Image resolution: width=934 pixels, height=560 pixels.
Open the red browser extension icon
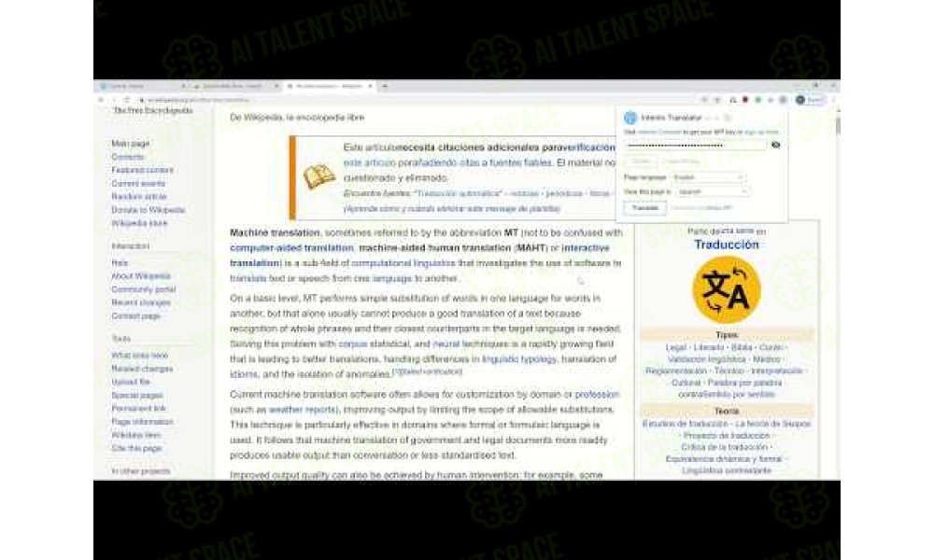tap(745, 100)
